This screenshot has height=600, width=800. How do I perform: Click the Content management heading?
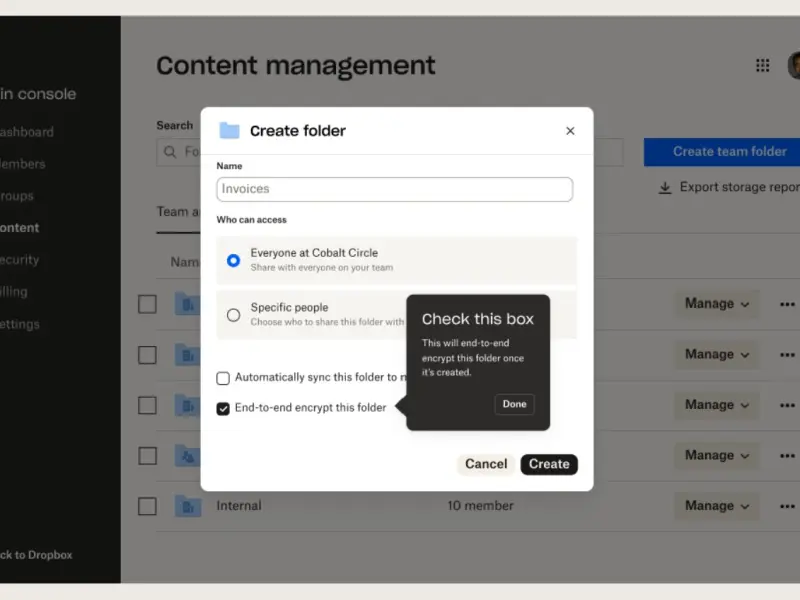click(x=296, y=66)
